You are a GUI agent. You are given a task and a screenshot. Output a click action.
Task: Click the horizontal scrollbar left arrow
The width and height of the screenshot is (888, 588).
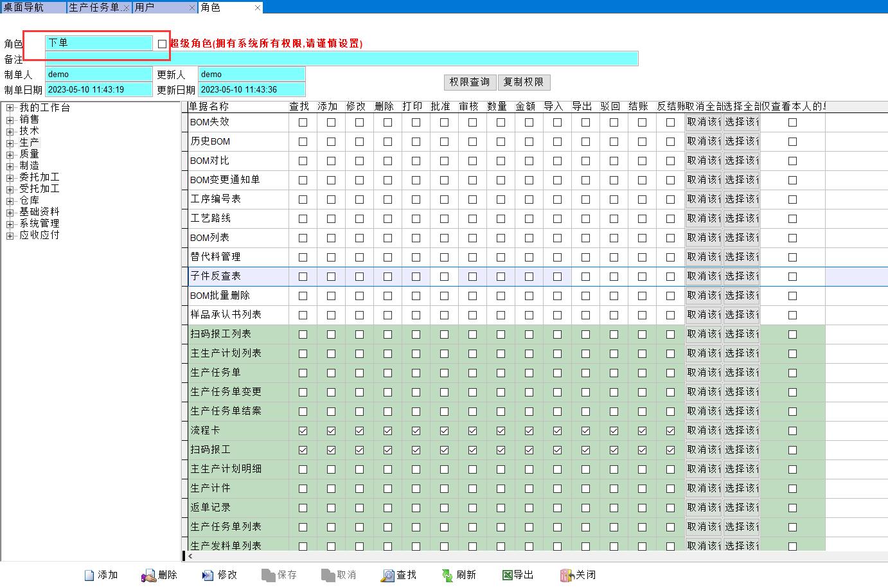coord(190,556)
